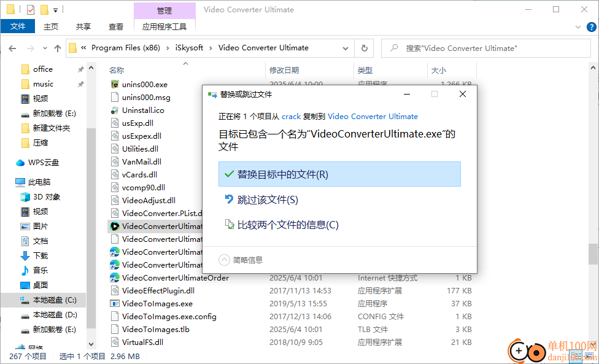Click navigation pane scroll down arrow

pos(91,344)
